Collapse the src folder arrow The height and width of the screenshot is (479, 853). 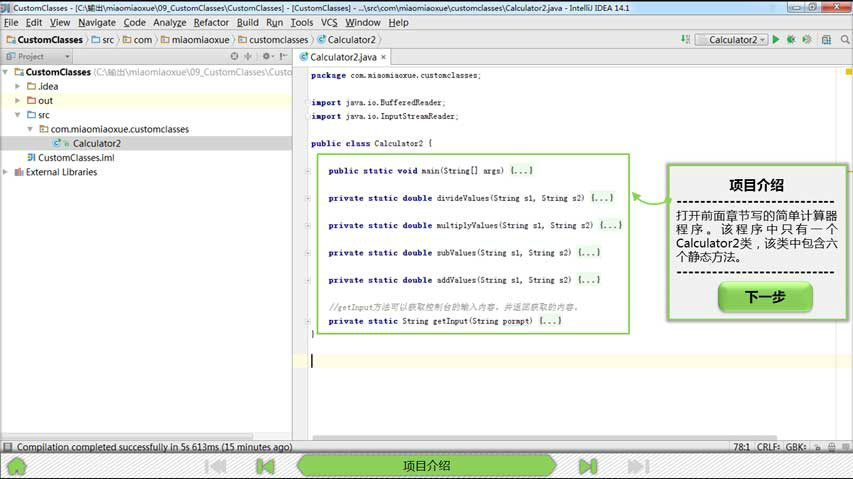pos(17,115)
